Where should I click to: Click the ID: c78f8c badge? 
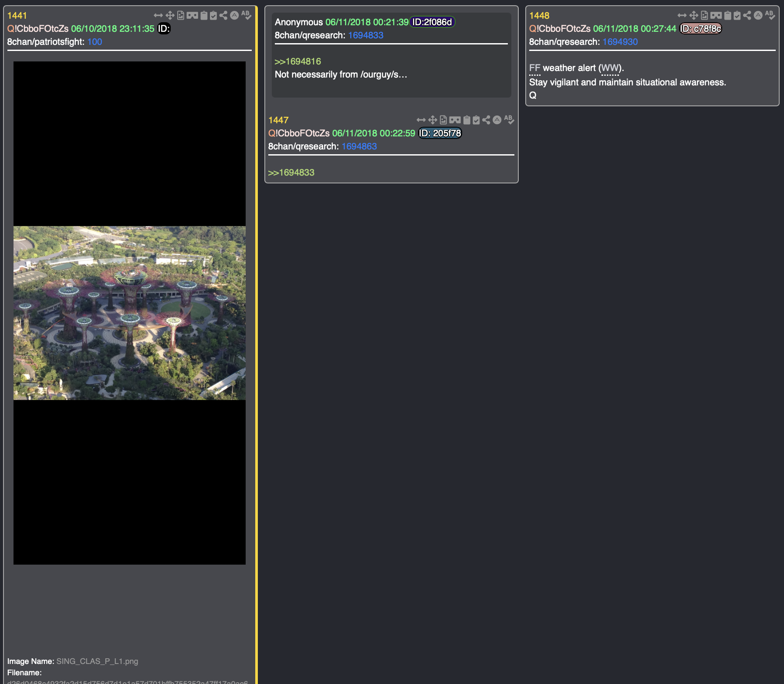[x=701, y=29]
